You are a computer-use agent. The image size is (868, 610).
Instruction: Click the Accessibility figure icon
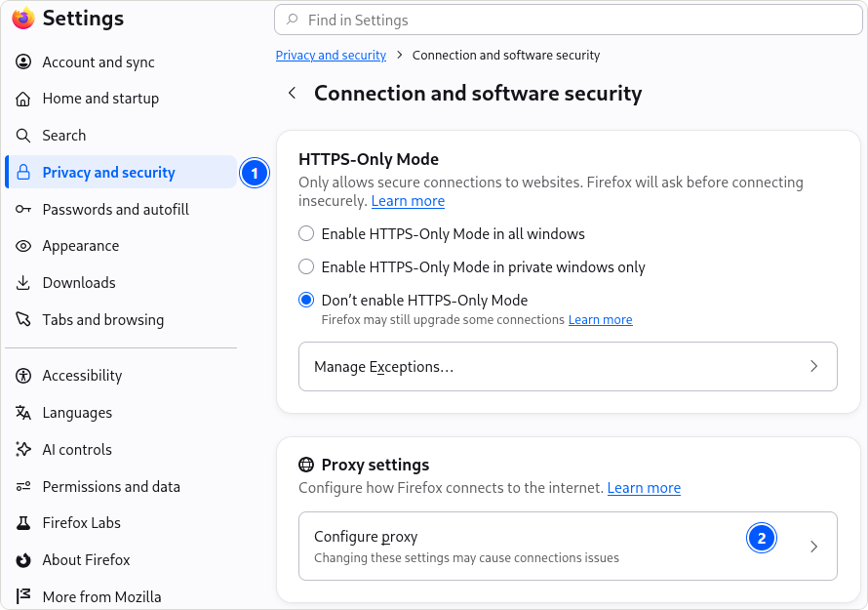click(23, 376)
